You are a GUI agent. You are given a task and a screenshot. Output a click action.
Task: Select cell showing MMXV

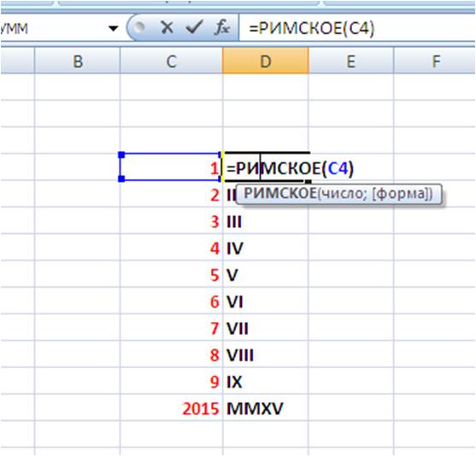(x=266, y=408)
